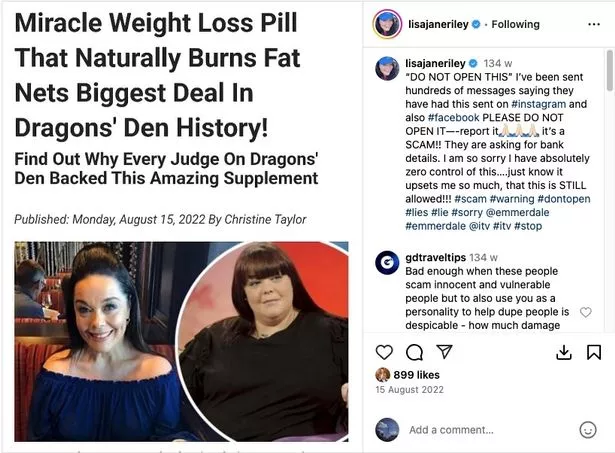Image resolution: width=615 pixels, height=453 pixels.
Task: Open gdtraveltips profile avatar
Action: 387,262
